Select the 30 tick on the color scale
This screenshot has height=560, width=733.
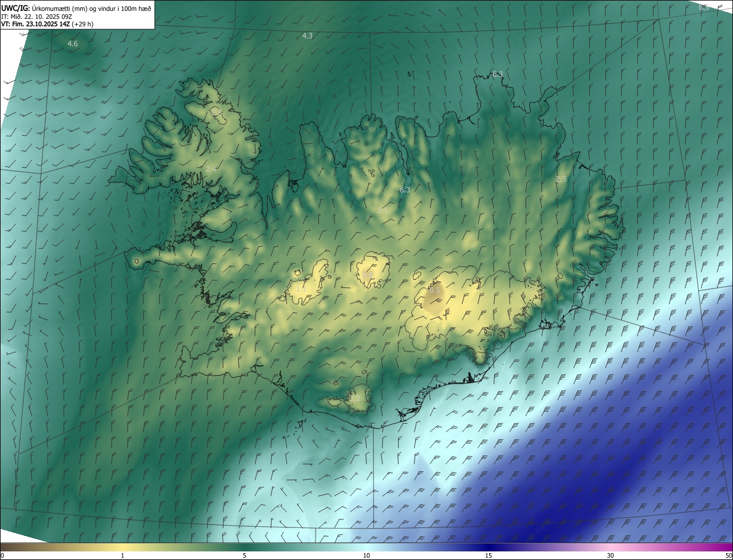pos(610,555)
